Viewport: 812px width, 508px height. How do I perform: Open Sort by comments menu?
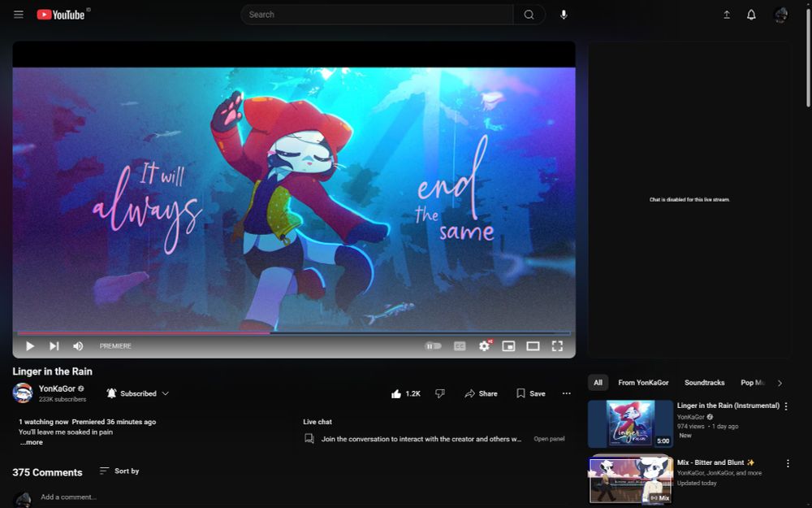[119, 471]
